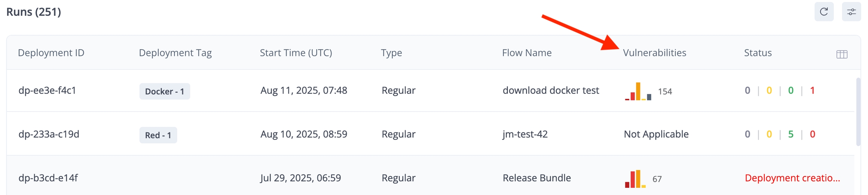Click the Red - 1 deployment tag
This screenshot has width=868, height=195.
(x=158, y=135)
